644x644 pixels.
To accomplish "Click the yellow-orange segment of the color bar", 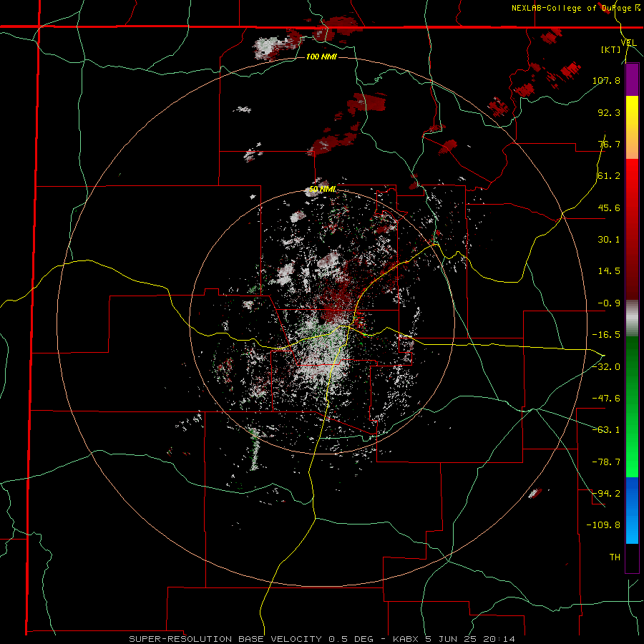I will tap(632, 127).
